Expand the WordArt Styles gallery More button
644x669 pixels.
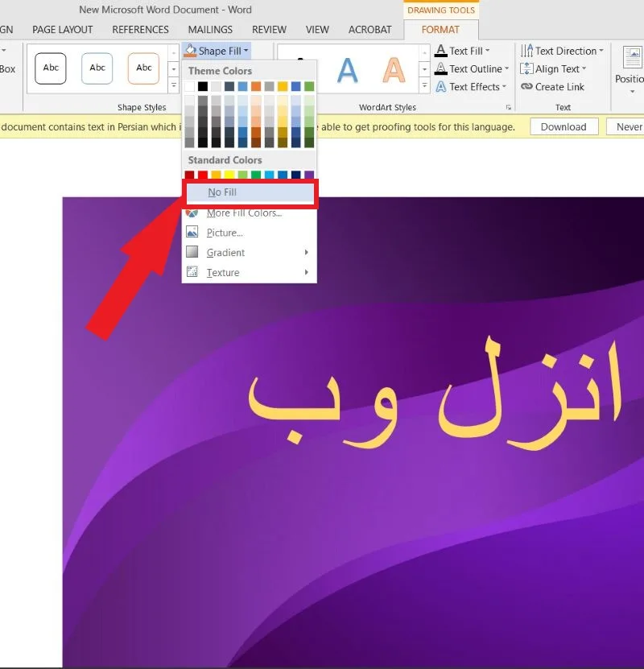point(424,85)
